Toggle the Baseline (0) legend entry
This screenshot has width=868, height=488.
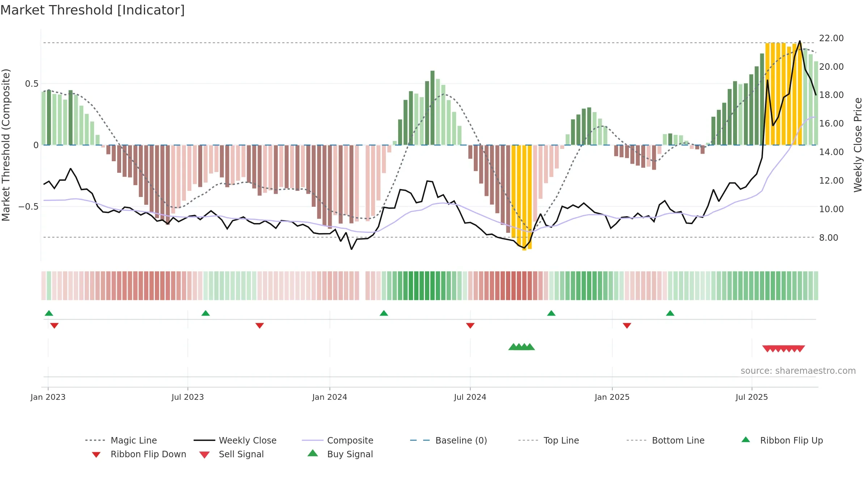[448, 440]
